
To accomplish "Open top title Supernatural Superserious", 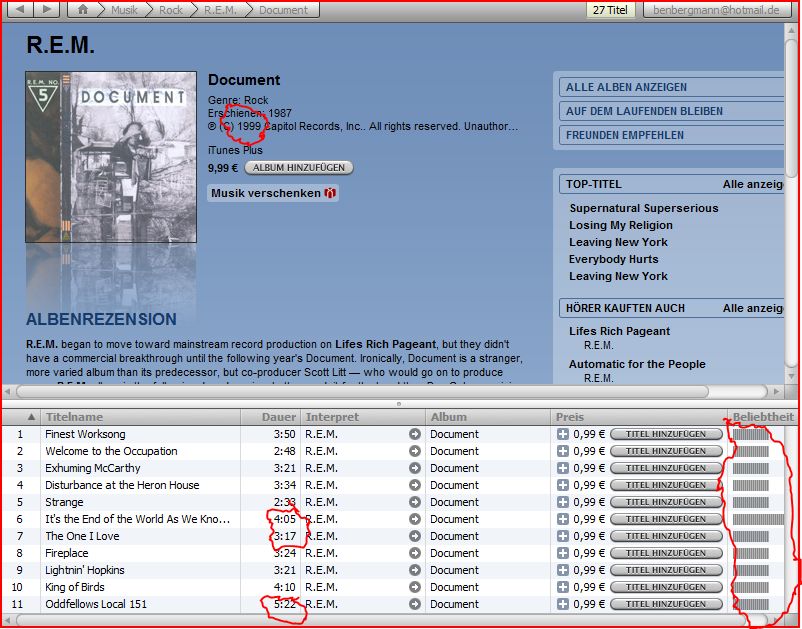I will click(644, 208).
